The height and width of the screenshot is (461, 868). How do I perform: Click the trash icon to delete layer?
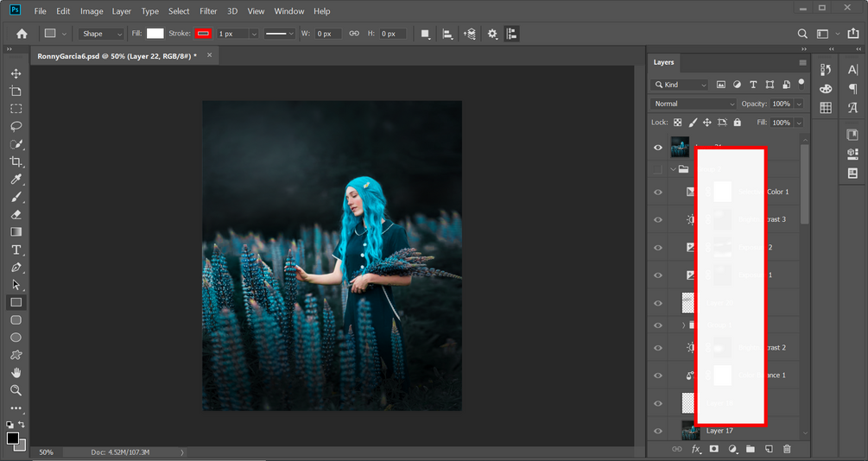[787, 449]
